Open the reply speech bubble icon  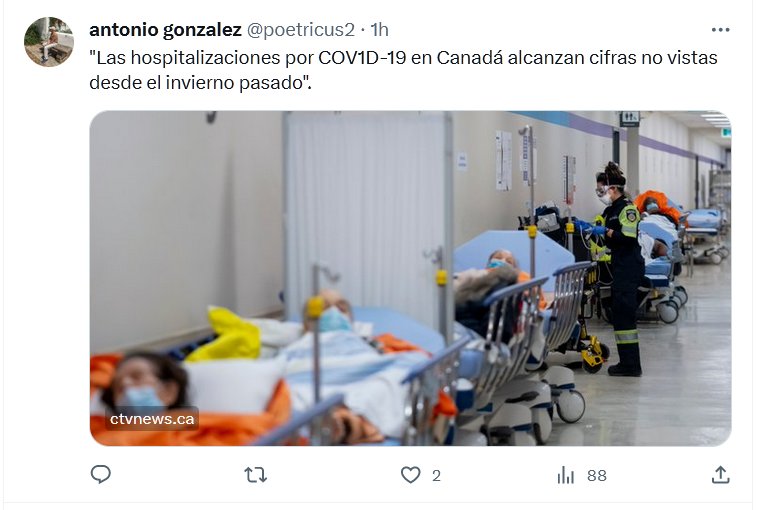[x=101, y=475]
